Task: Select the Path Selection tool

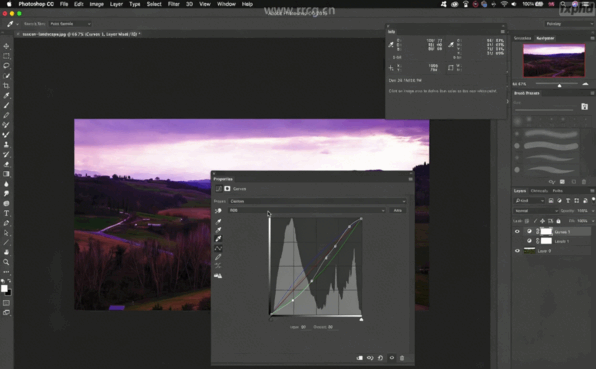Action: (6, 233)
